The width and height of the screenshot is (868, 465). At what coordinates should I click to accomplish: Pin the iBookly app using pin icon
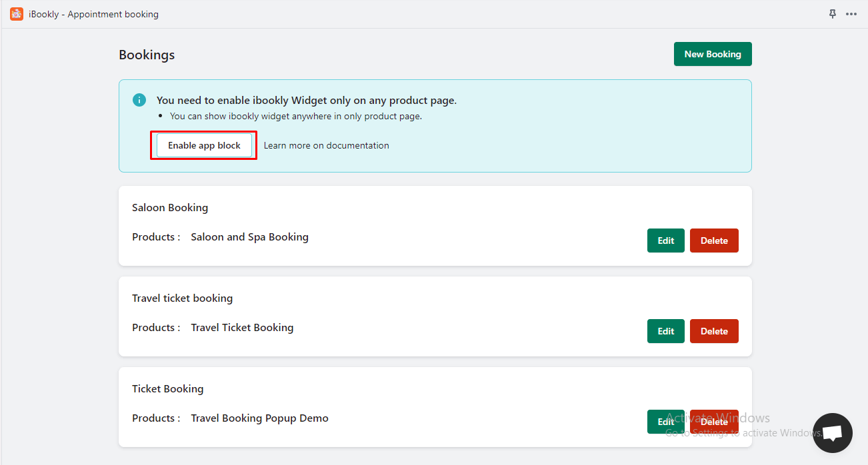coord(832,14)
